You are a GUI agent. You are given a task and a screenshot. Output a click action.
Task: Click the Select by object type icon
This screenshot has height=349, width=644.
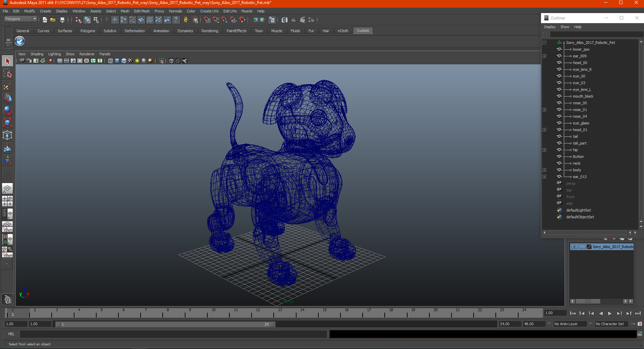[x=87, y=20]
